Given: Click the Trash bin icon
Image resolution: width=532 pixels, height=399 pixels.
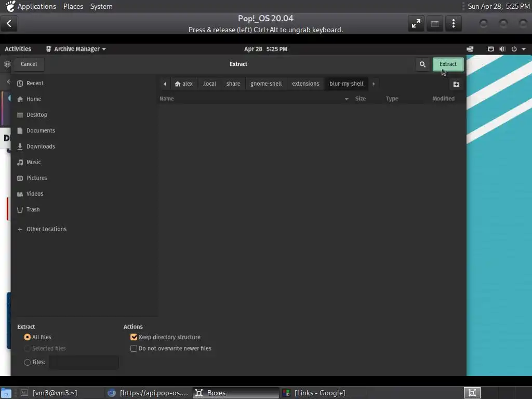Looking at the screenshot, I should [x=20, y=210].
